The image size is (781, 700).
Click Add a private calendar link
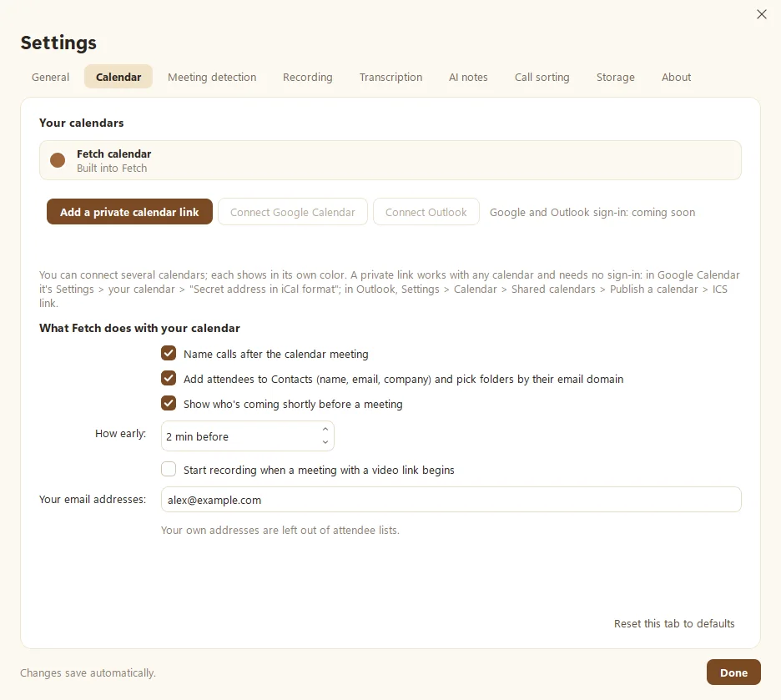pos(129,212)
